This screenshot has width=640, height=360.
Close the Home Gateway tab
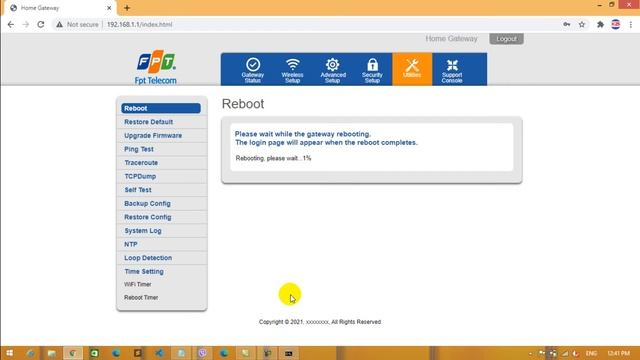tap(109, 8)
